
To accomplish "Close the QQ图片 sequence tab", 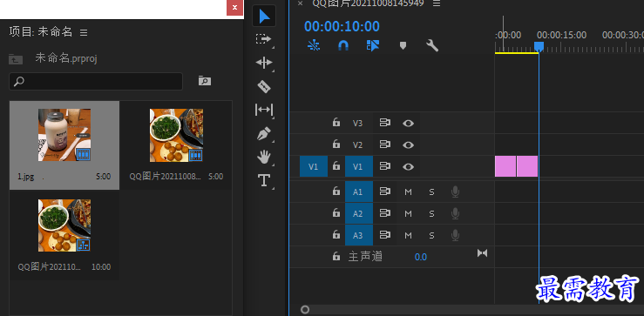I will (301, 3).
